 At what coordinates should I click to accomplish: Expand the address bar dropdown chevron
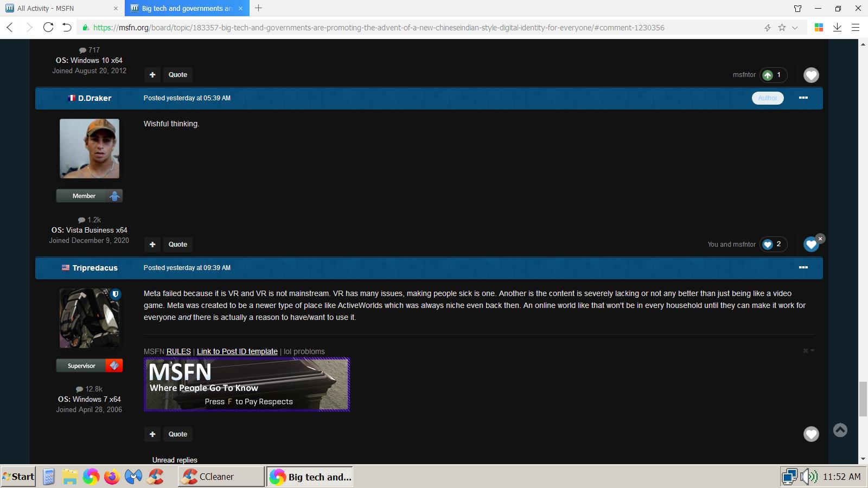pos(795,28)
